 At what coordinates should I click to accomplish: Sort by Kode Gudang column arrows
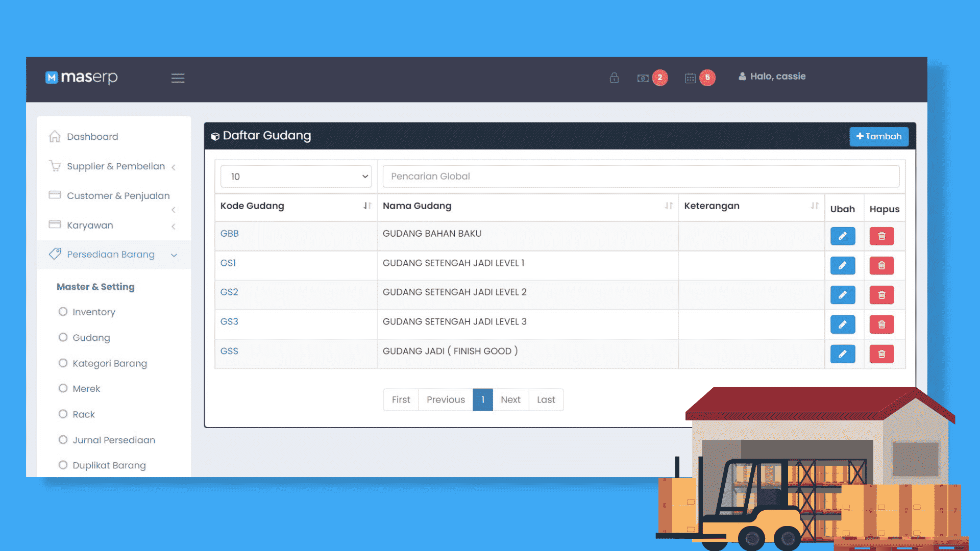[x=367, y=206]
